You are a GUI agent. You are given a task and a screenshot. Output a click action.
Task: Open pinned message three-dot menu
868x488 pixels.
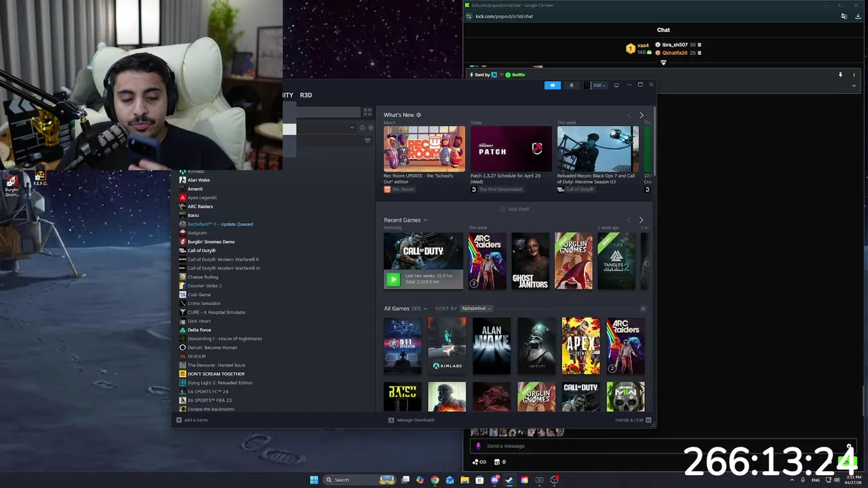click(x=854, y=75)
